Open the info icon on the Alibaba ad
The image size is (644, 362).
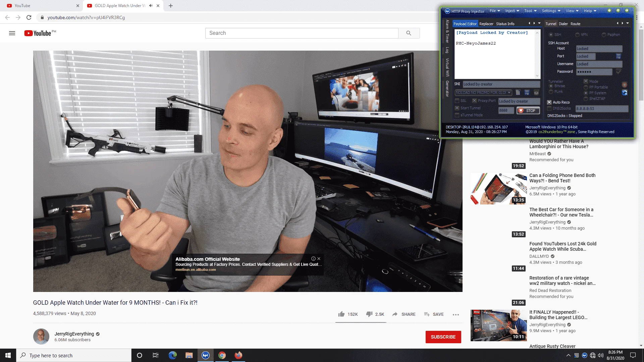tap(313, 259)
